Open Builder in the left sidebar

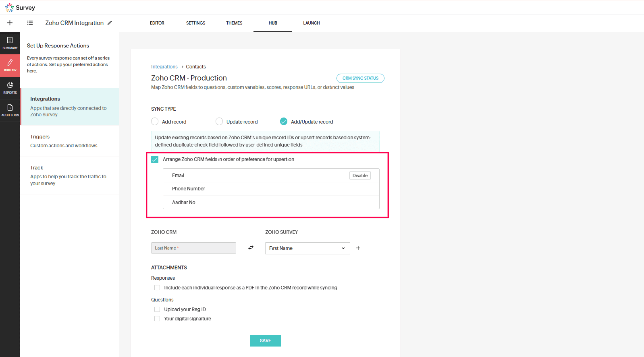pyautogui.click(x=10, y=66)
